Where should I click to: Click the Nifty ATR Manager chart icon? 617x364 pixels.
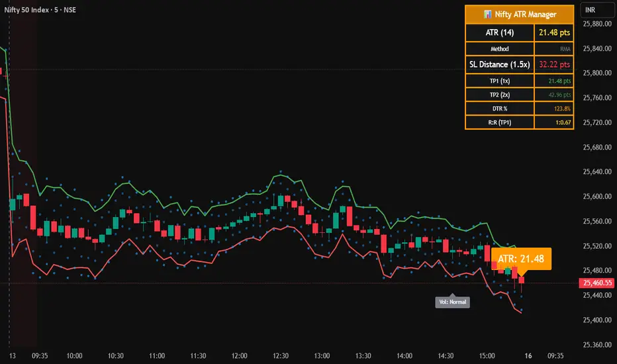tap(487, 15)
